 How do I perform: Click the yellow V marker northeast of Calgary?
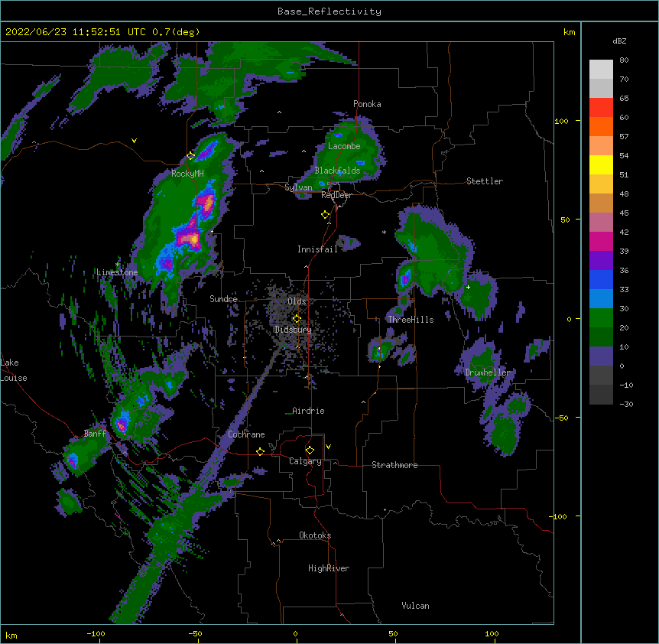[328, 447]
